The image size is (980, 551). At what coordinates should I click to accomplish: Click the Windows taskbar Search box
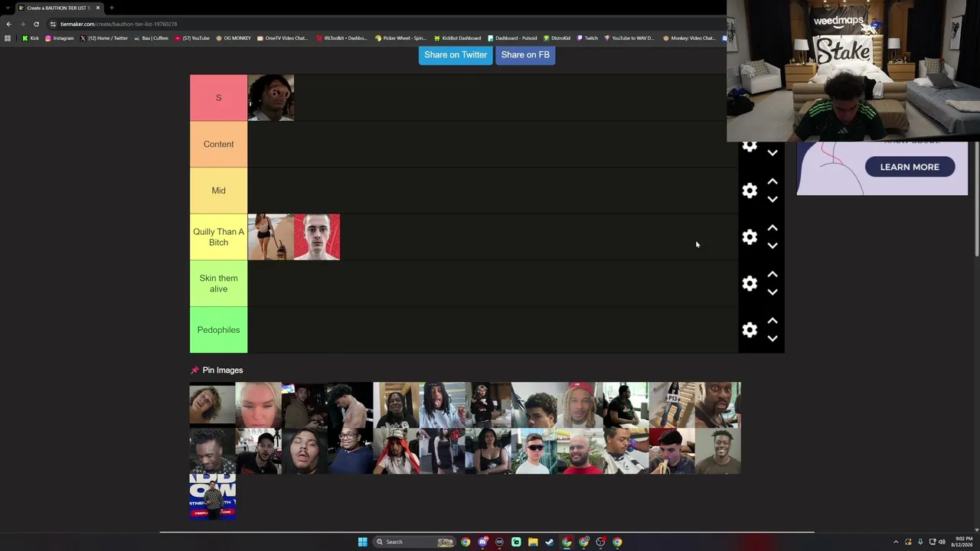[413, 542]
